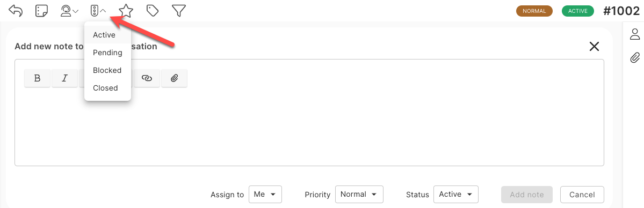The height and width of the screenshot is (208, 644).
Task: Open the Assign to dropdown
Action: click(x=265, y=195)
